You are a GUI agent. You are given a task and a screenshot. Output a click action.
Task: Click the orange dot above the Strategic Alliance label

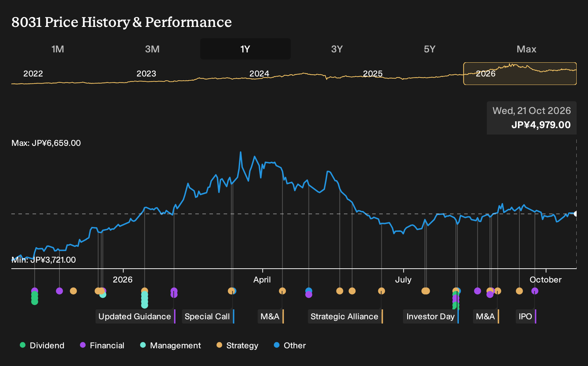[x=381, y=291]
